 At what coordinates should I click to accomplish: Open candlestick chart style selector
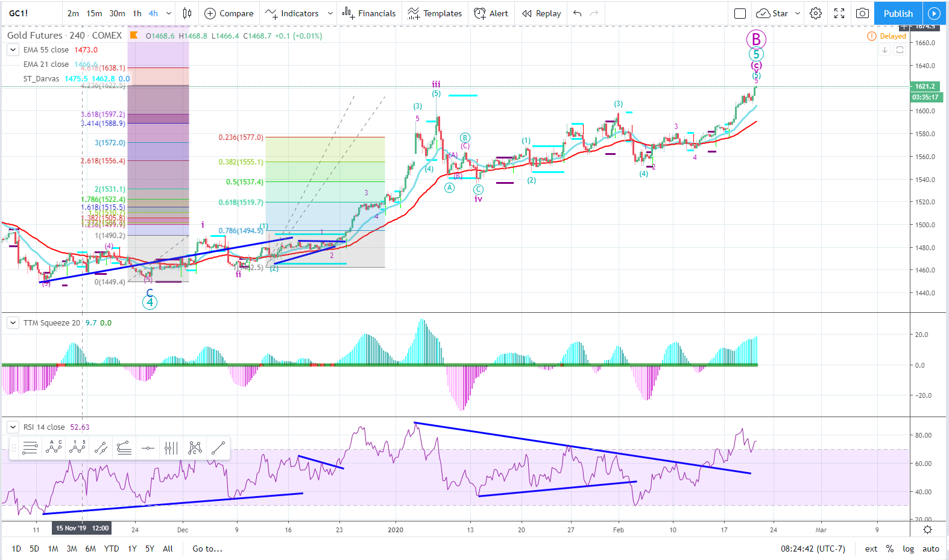tap(187, 13)
